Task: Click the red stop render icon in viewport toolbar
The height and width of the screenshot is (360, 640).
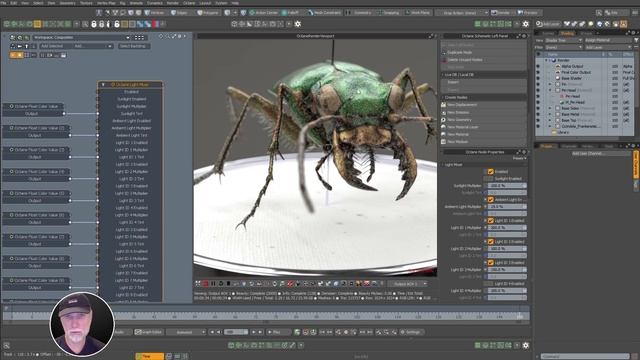Action: [205, 283]
